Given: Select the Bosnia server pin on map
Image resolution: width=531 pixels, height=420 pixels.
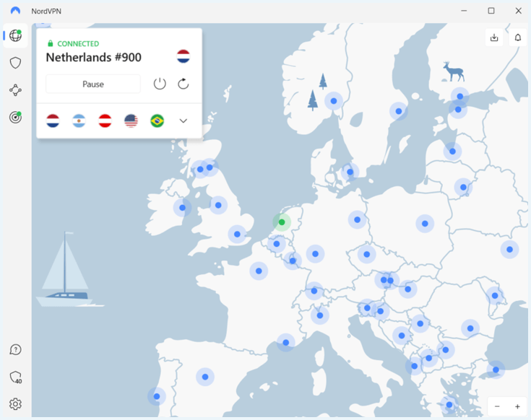Looking at the screenshot, I should [x=402, y=336].
